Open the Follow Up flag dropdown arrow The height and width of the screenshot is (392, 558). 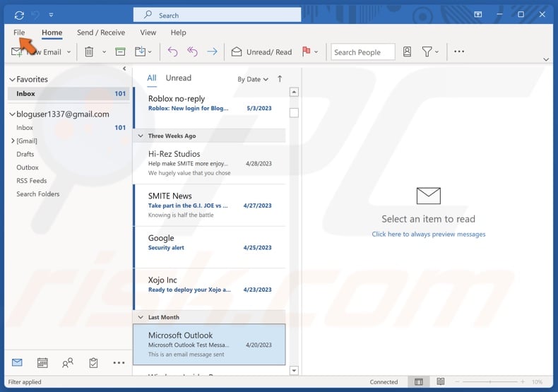pos(316,52)
